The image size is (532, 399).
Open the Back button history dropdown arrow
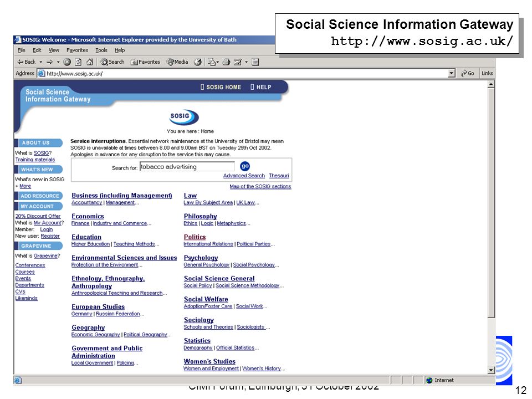click(40, 62)
